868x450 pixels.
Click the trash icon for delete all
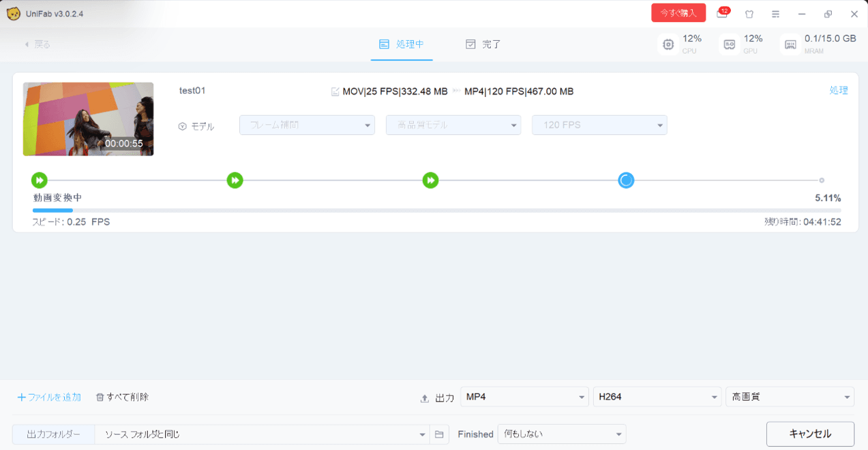[x=100, y=397]
